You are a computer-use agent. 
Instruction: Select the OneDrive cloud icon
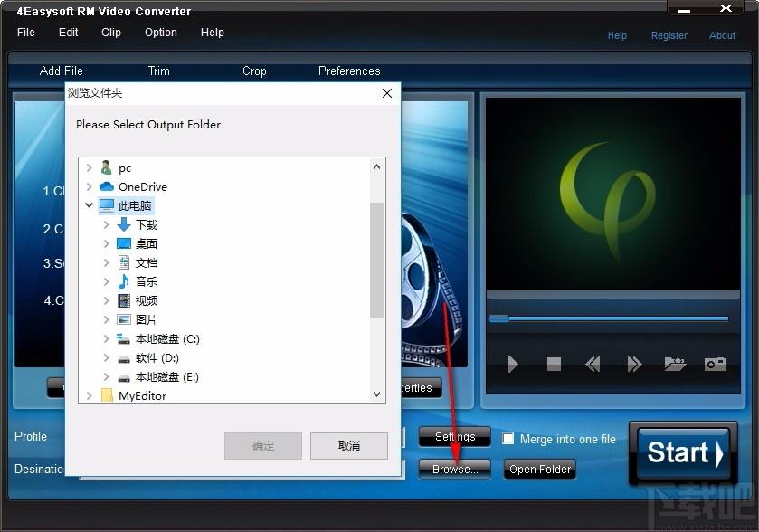(x=106, y=186)
